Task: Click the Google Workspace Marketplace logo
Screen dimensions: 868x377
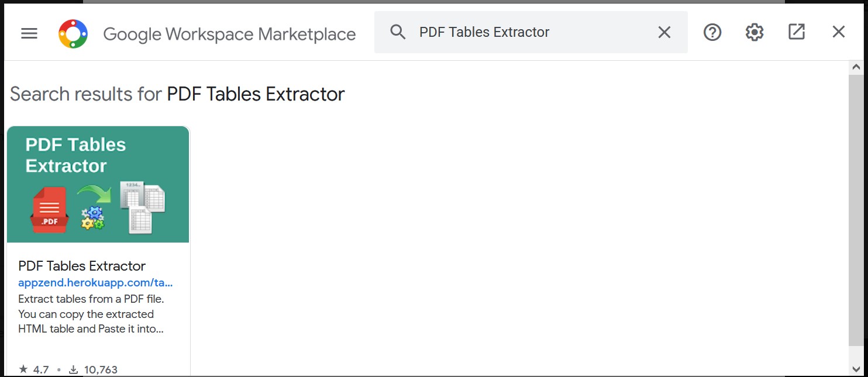Action: (x=73, y=34)
